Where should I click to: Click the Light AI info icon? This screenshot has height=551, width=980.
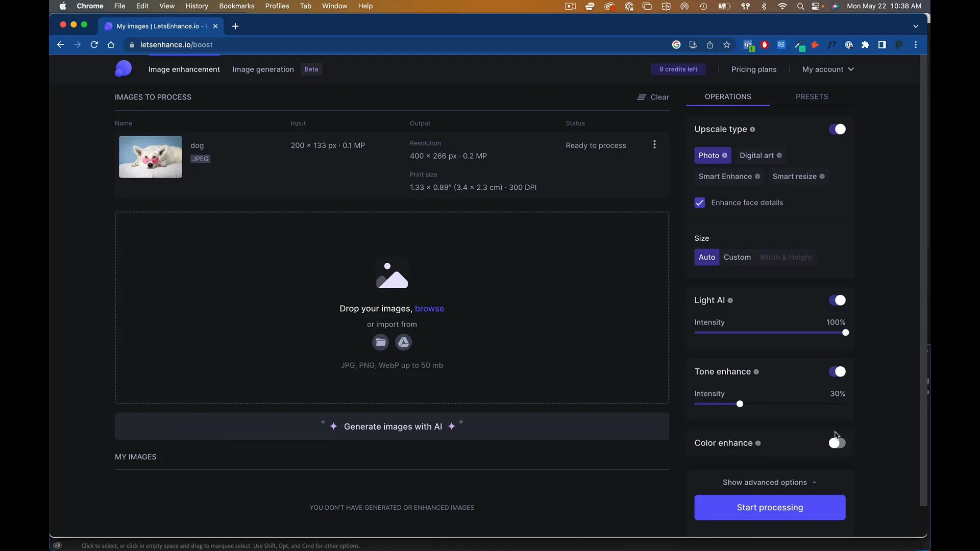click(730, 300)
